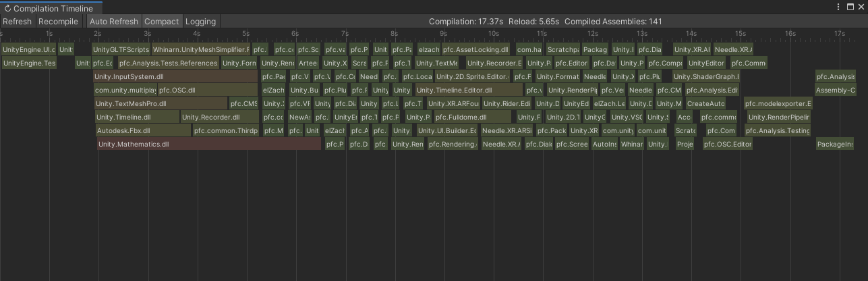Click the 'Reload: 5.65s' summary text
The image size is (868, 281).
click(533, 22)
